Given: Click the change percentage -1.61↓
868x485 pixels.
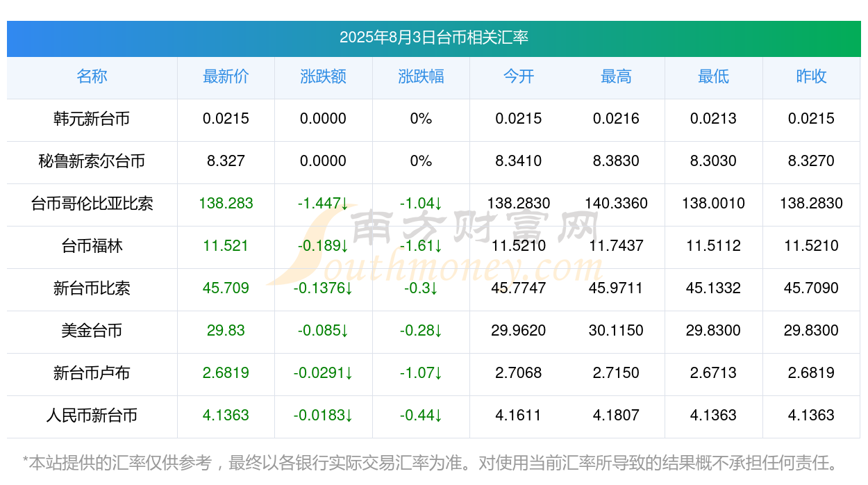Looking at the screenshot, I should click(421, 246).
